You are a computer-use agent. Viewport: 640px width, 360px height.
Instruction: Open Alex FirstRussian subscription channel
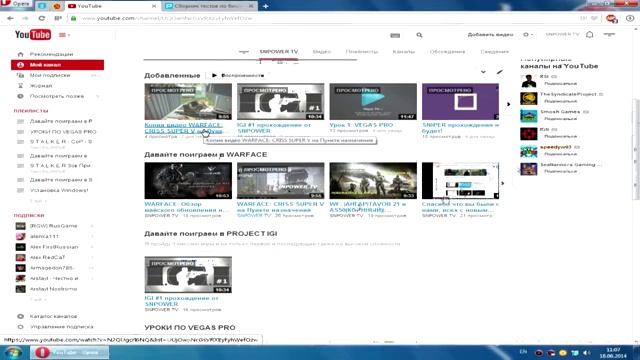[53, 247]
